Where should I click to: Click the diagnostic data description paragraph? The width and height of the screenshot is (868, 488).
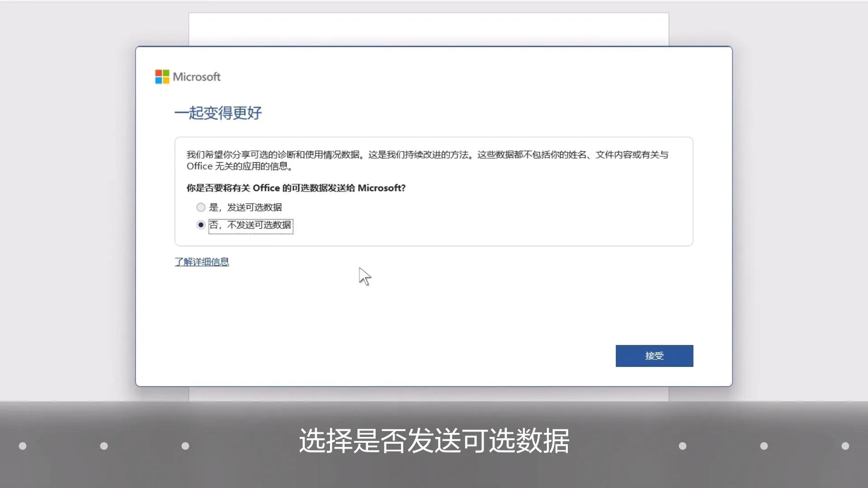[x=407, y=160]
